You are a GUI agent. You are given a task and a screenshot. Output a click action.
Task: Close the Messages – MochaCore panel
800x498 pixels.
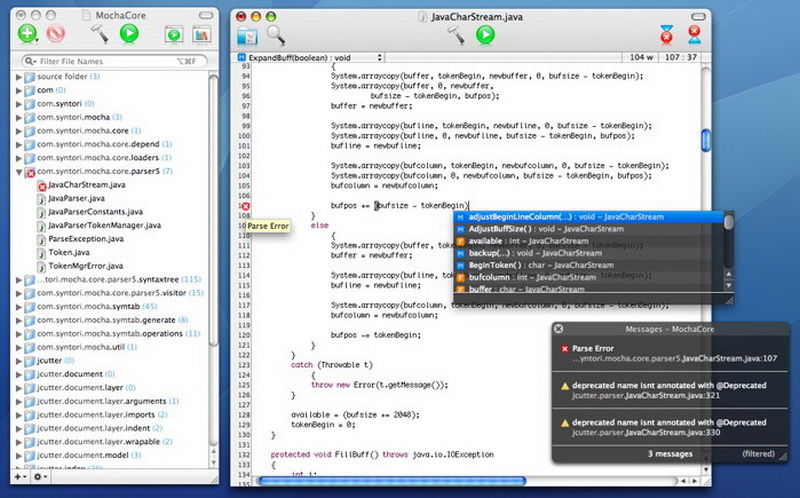pyautogui.click(x=559, y=329)
